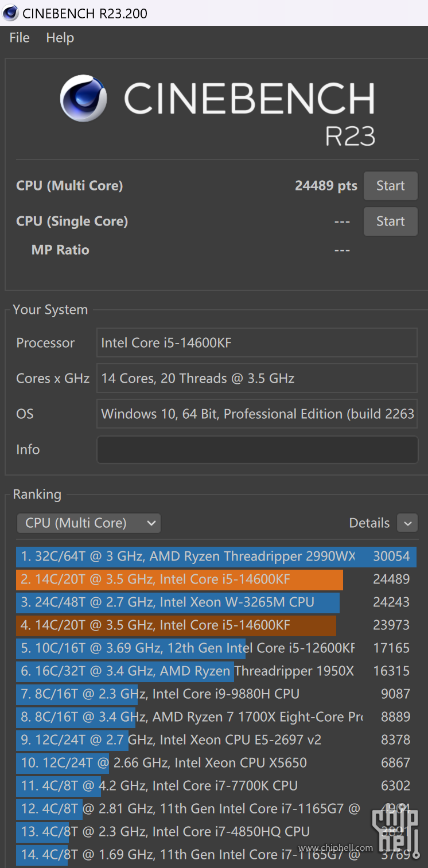428x868 pixels.
Task: Click the Cinebench icon in title bar
Action: pyautogui.click(x=10, y=13)
